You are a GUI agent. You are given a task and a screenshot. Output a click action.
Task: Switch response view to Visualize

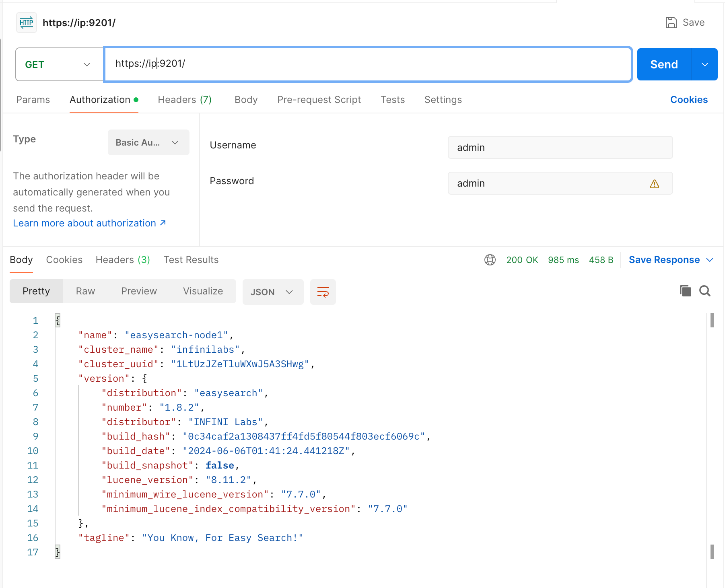[x=203, y=291]
